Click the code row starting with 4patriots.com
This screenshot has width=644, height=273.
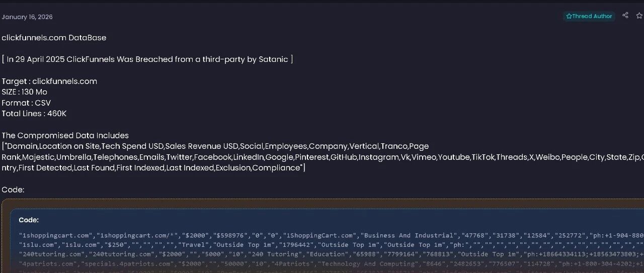pyautogui.click(x=331, y=263)
